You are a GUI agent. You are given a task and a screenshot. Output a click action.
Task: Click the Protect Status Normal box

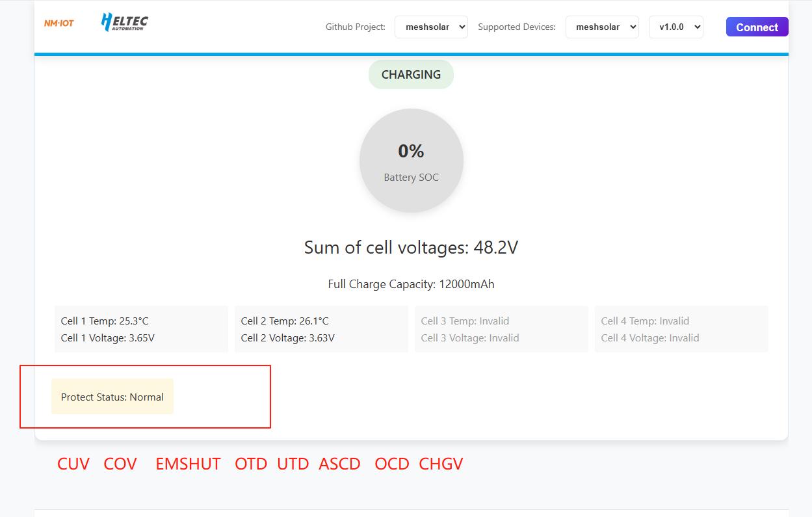(x=112, y=397)
